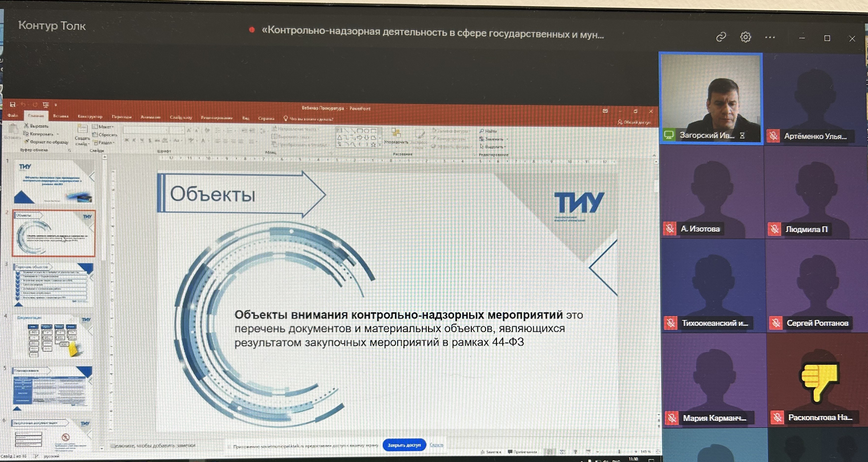Image resolution: width=868 pixels, height=462 pixels.
Task: Switch to Вставка ribbon tab
Action: tap(61, 116)
